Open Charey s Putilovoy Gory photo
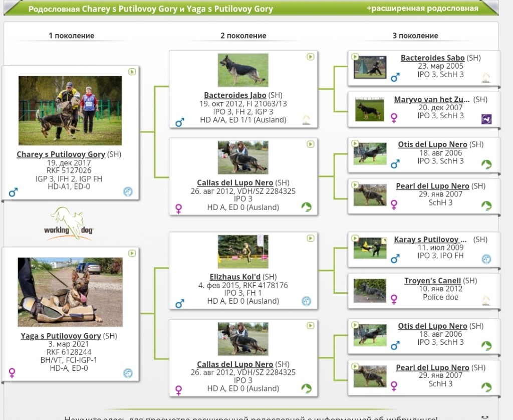The image size is (513, 420). [70, 110]
